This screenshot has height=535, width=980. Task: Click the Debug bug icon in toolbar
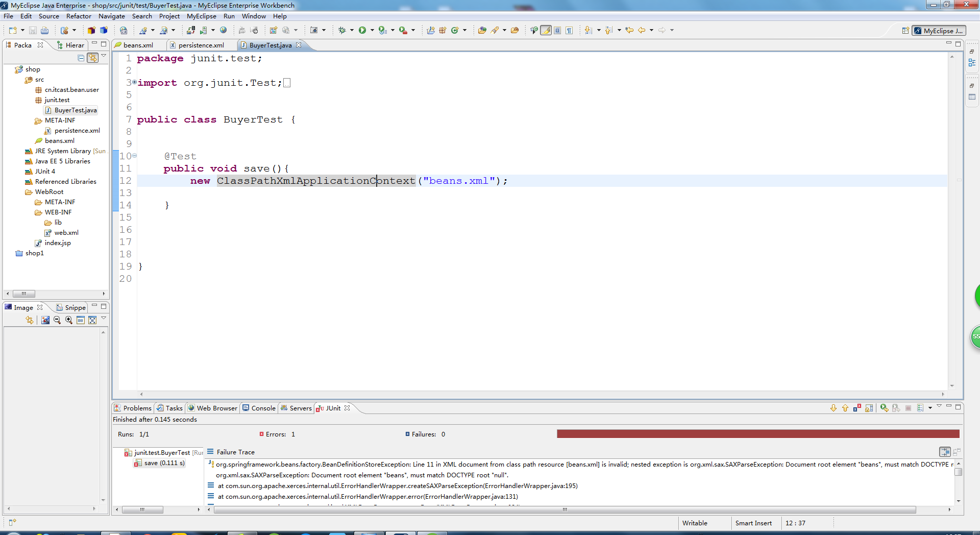[342, 30]
